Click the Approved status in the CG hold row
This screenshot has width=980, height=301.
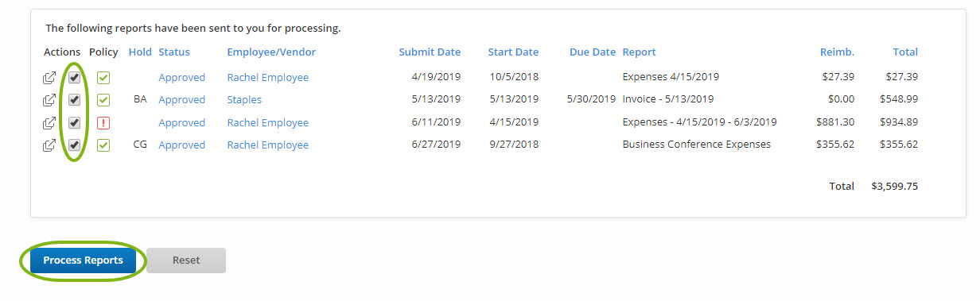182,145
